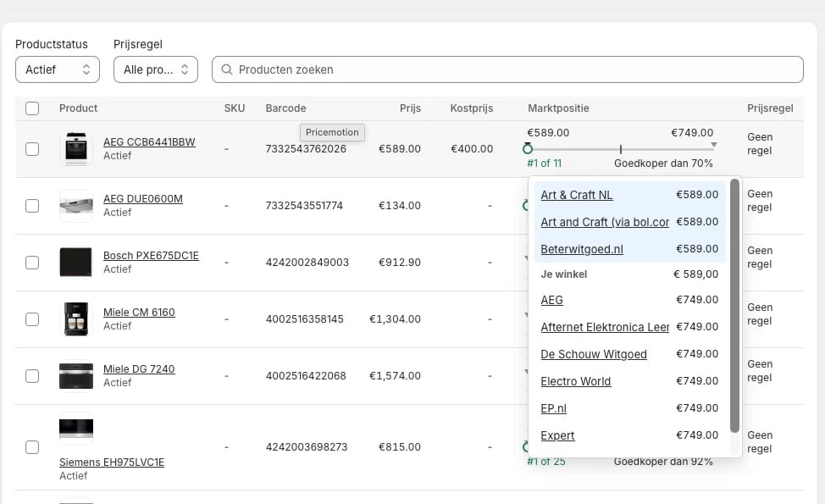Open the Miele DG 7240 product link
825x504 pixels.
pos(139,369)
